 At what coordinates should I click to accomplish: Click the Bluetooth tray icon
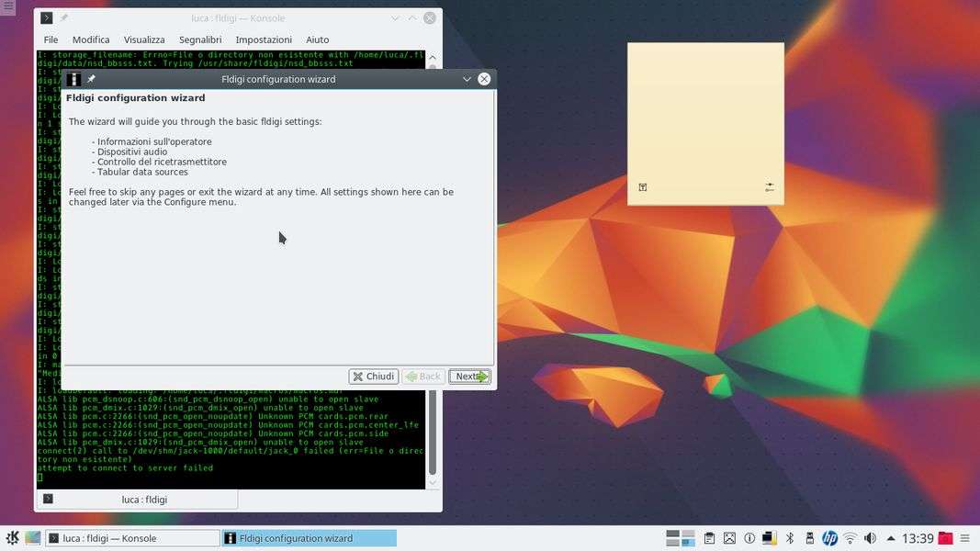click(789, 538)
